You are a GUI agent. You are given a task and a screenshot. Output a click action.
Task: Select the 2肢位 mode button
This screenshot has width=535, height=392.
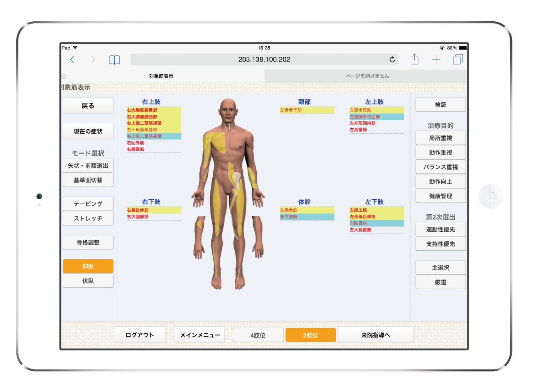click(x=310, y=335)
